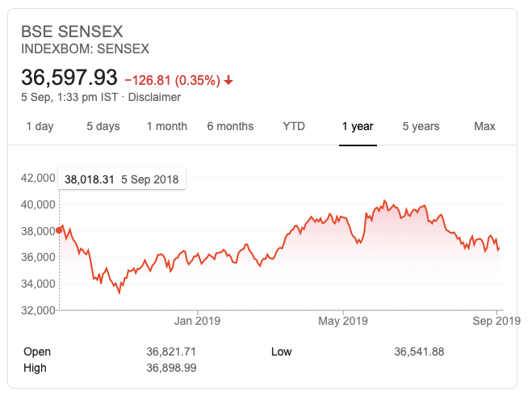Click the red down arrow icon
This screenshot has height=400, width=532.
pyautogui.click(x=228, y=81)
